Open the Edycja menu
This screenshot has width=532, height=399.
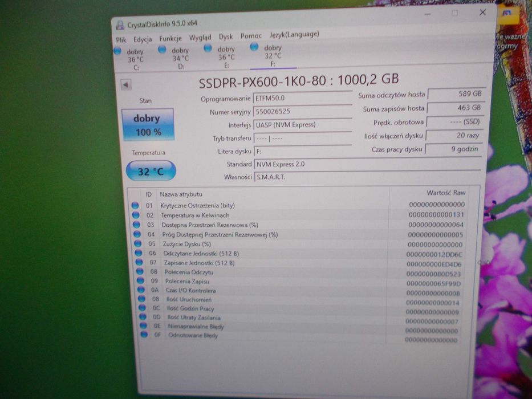click(x=143, y=39)
